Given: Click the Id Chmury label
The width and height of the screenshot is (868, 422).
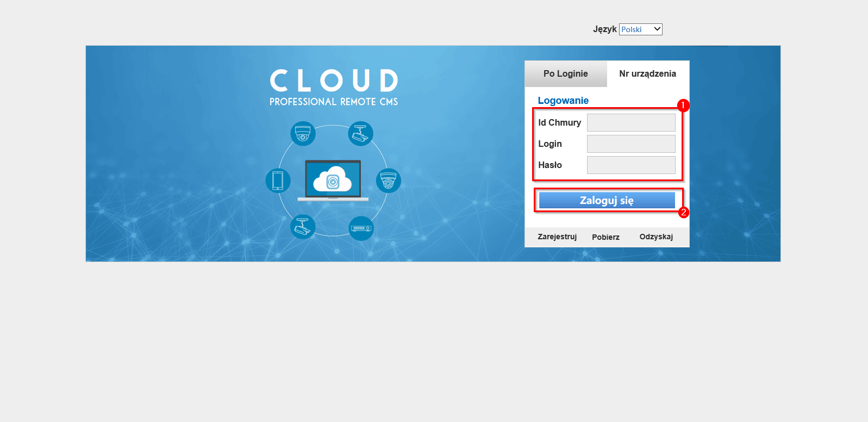Looking at the screenshot, I should 559,123.
